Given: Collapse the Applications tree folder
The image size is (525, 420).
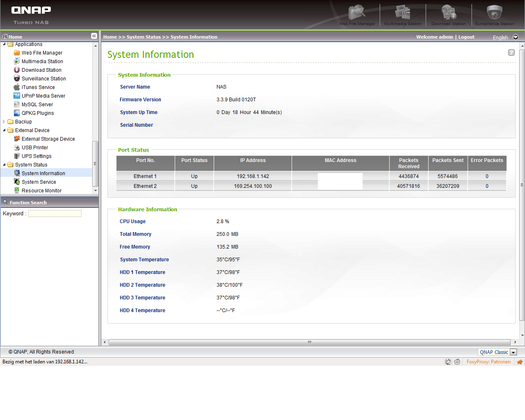Looking at the screenshot, I should 4,44.
